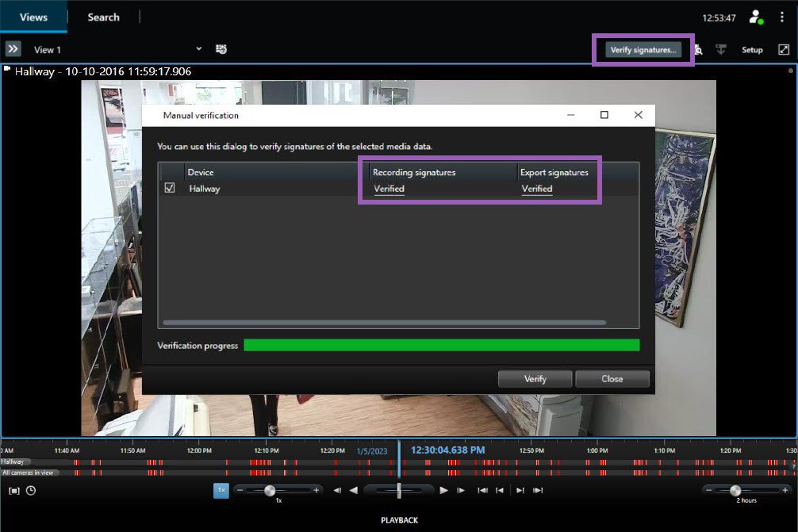Screen dimensions: 798x532
Task: Open the user profile menu
Action: (755, 17)
